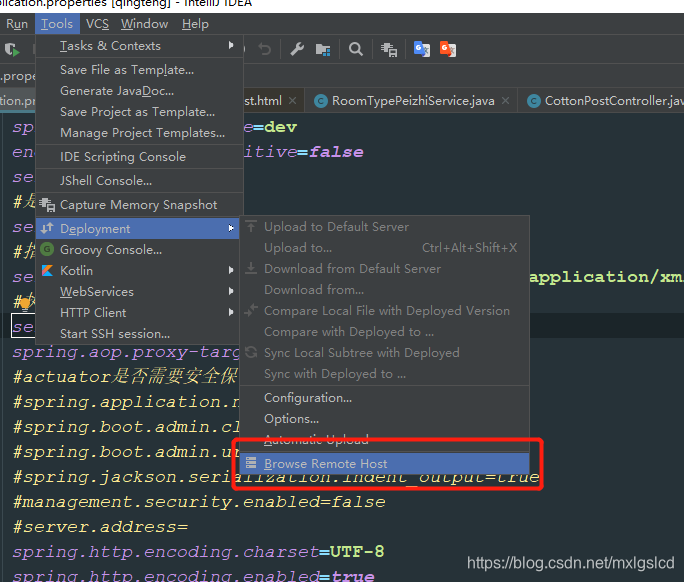Open Deployment Configuration

coord(384,398)
